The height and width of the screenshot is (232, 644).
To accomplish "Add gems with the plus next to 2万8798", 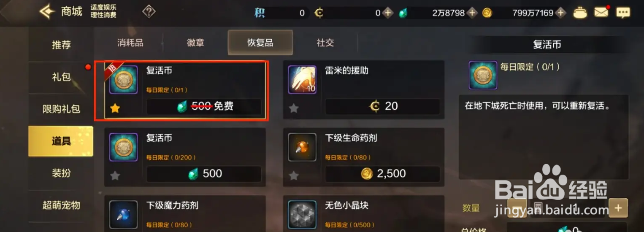I will (x=472, y=13).
